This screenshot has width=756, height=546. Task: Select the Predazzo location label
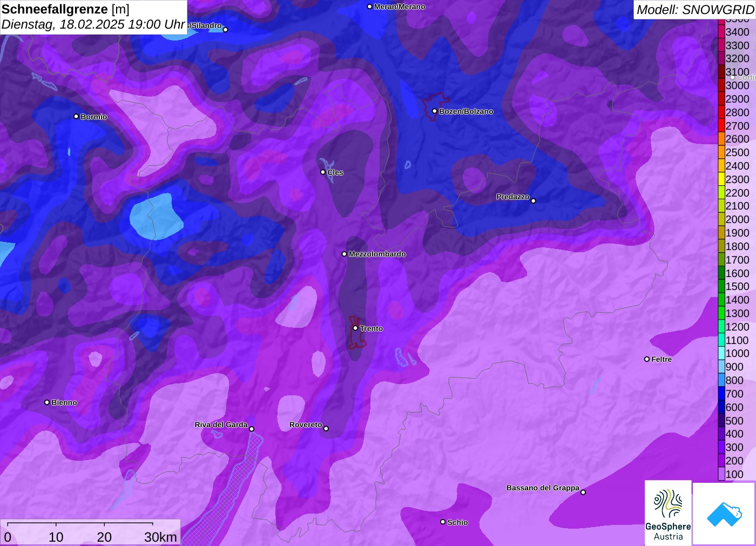[513, 197]
